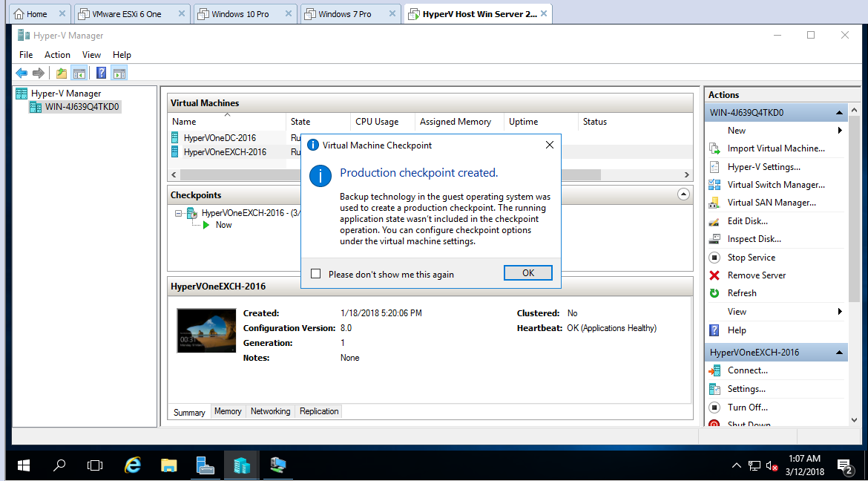Screen dimensions: 868x481
Task: Open the Action menu
Action: [58, 55]
